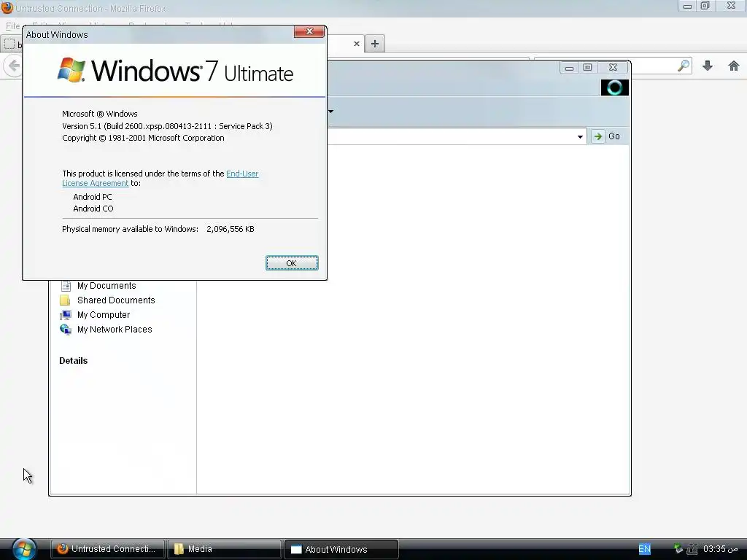Screen dimensions: 747x560
Task: Click the network computers tray icon
Action: point(692,549)
